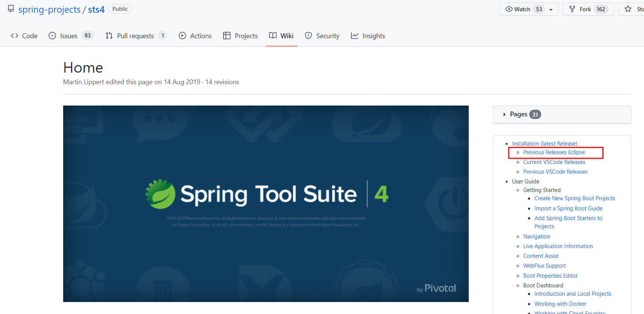644x314 pixels.
Task: Expand the Pages list in the sidebar
Action: (562, 115)
